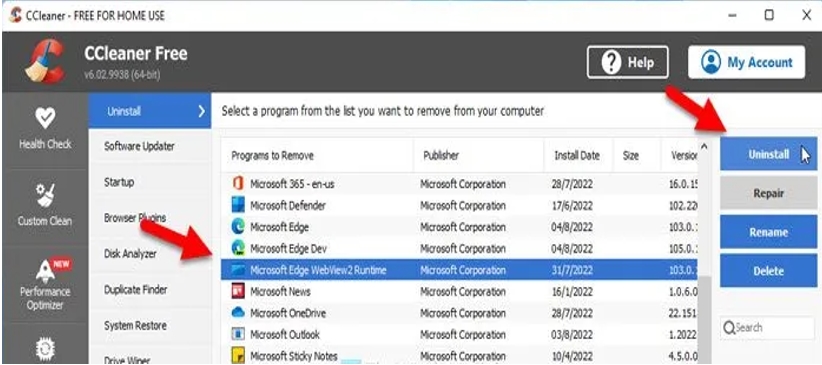Open My Account
Viewport: 822px width, 365px height.
(x=747, y=62)
